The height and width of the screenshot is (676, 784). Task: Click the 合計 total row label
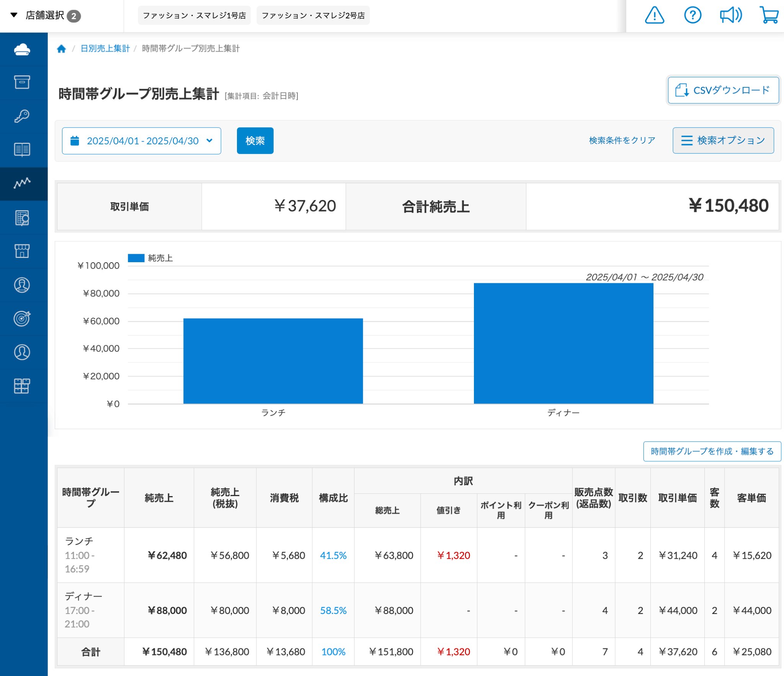click(90, 652)
